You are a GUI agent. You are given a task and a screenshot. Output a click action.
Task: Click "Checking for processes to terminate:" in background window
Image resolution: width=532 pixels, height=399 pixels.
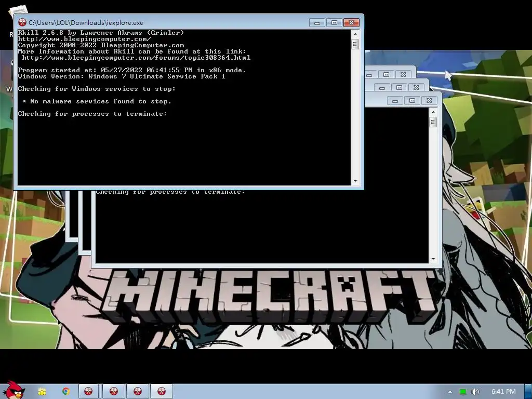pyautogui.click(x=170, y=192)
